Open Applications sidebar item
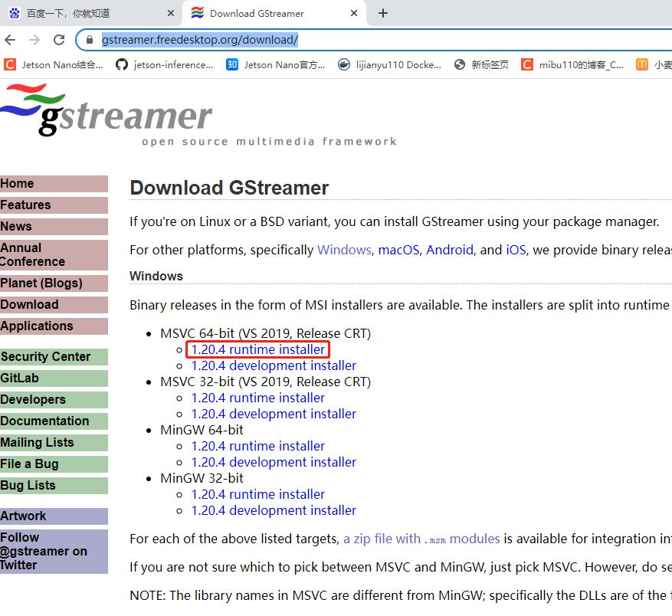 (54, 326)
